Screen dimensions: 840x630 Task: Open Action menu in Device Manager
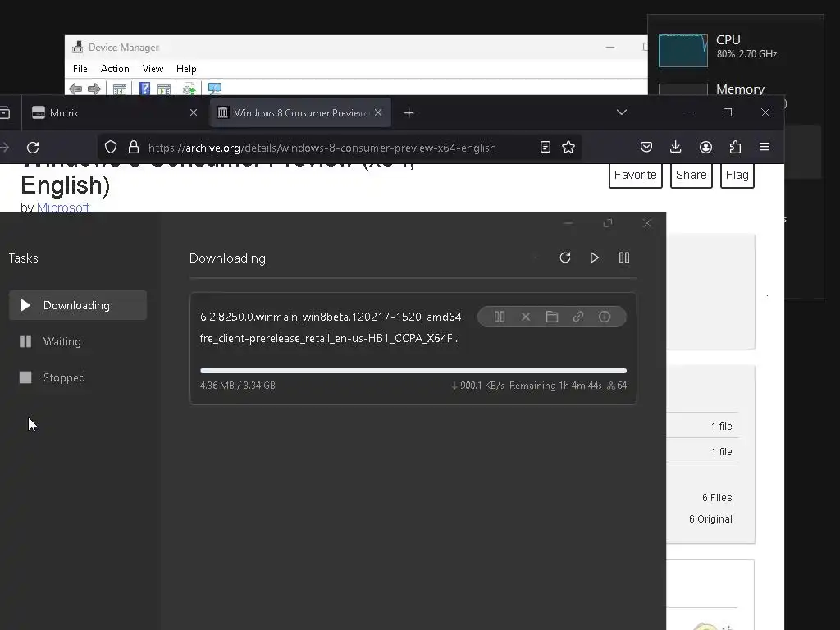pyautogui.click(x=115, y=69)
